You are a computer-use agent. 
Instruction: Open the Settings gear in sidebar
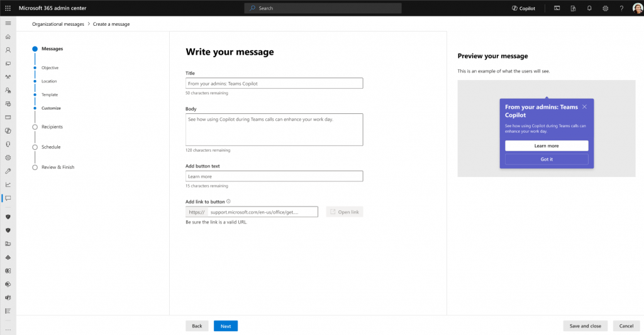coord(8,157)
